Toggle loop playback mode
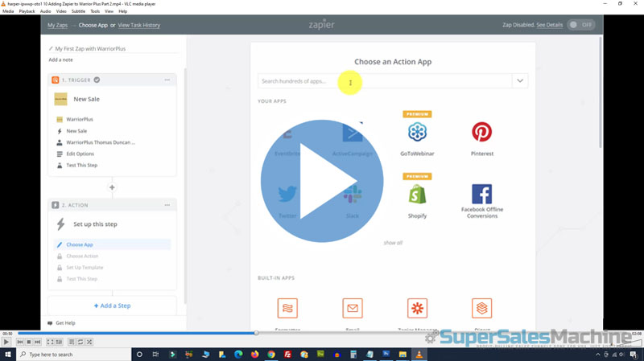Viewport: 644px width, 361px height. click(x=80, y=342)
